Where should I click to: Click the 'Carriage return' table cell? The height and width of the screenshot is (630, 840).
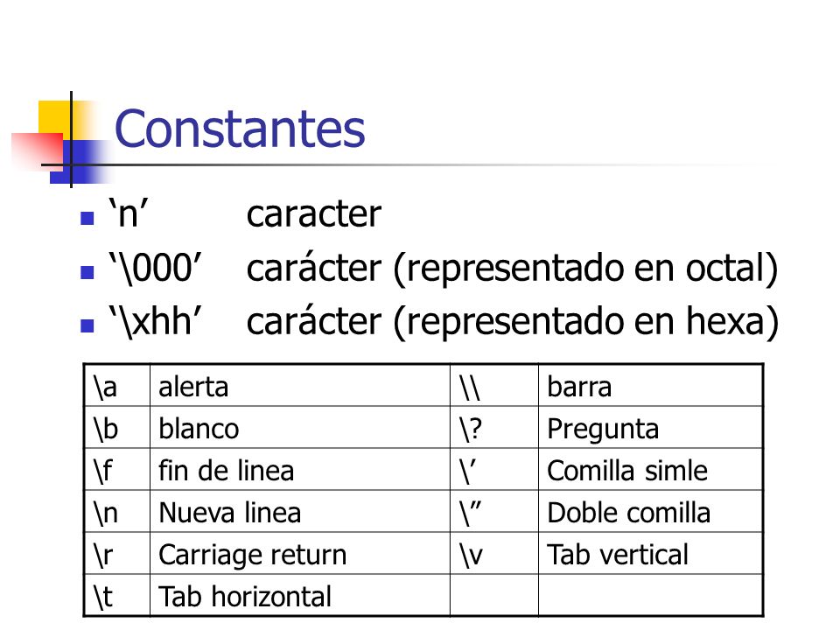pyautogui.click(x=300, y=553)
